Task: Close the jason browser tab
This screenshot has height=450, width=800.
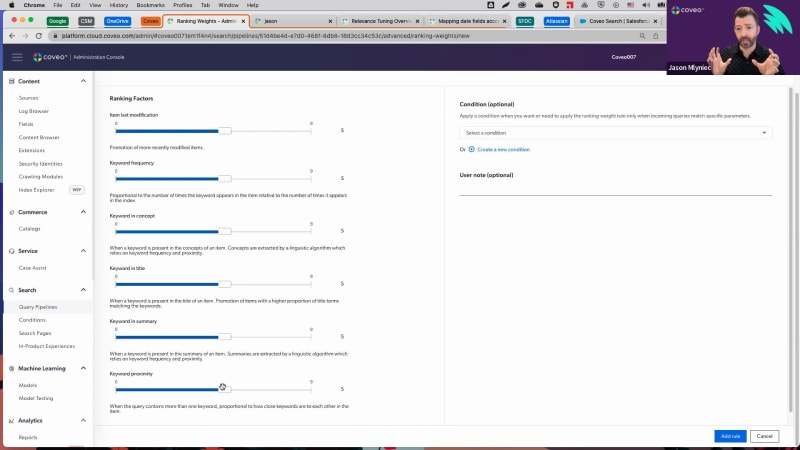Action: [330, 21]
